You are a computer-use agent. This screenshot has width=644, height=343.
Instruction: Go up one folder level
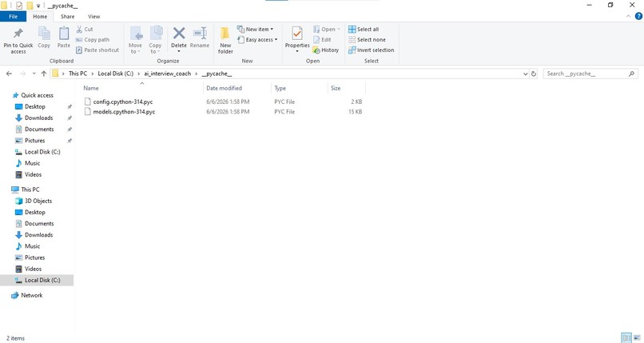[44, 74]
